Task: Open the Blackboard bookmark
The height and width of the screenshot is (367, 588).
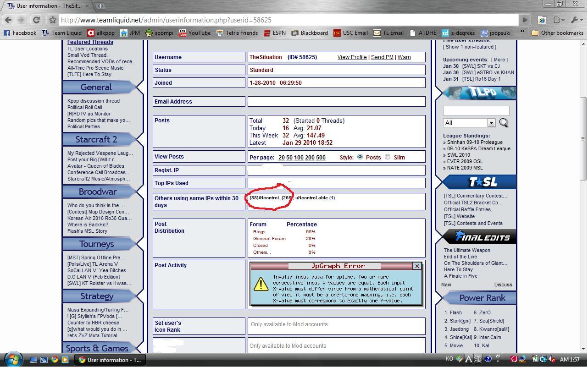Action: (310, 33)
